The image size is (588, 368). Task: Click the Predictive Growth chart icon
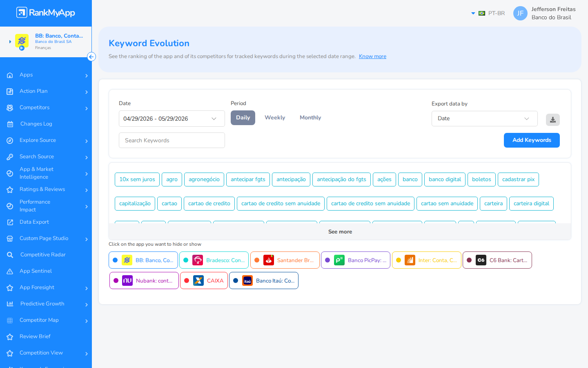pyautogui.click(x=10, y=304)
